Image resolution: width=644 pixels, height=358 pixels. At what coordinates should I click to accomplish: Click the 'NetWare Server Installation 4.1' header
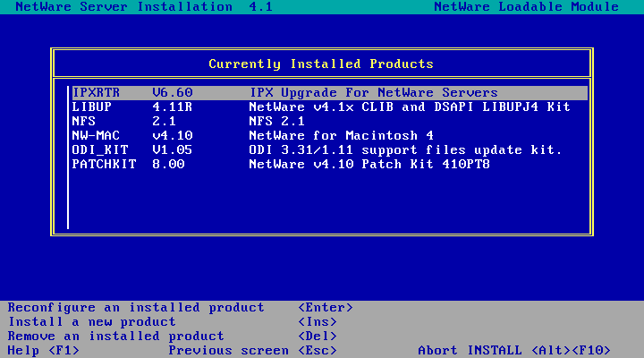(144, 7)
